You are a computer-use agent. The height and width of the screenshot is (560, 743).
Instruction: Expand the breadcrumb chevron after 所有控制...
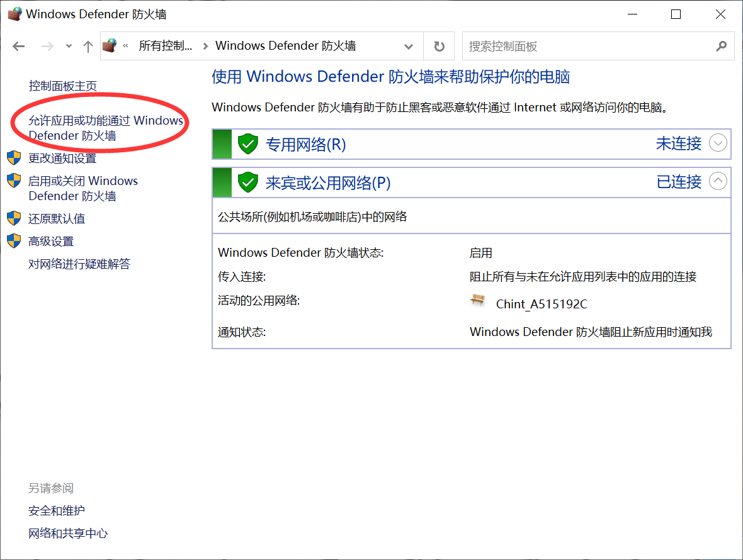click(x=205, y=47)
